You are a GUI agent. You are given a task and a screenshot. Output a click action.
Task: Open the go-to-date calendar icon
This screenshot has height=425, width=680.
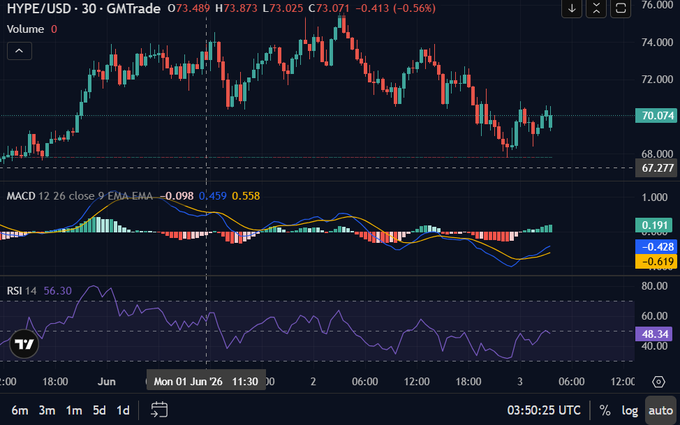pyautogui.click(x=159, y=410)
